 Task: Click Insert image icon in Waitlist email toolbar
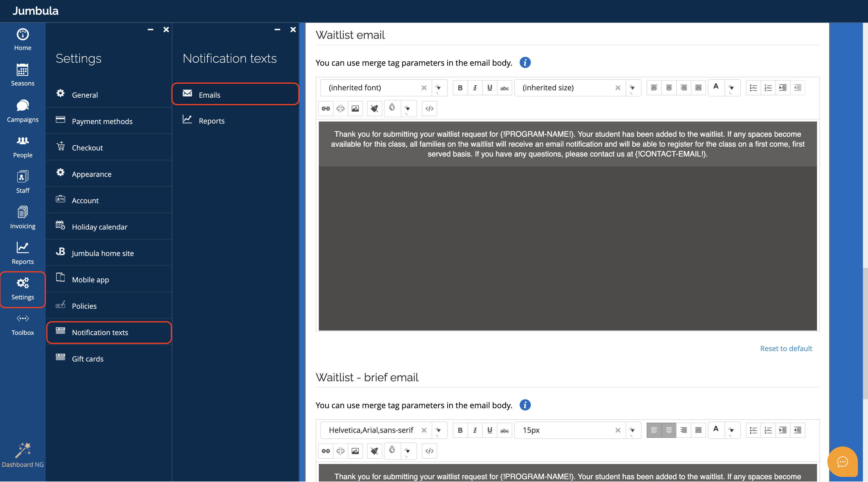point(355,109)
